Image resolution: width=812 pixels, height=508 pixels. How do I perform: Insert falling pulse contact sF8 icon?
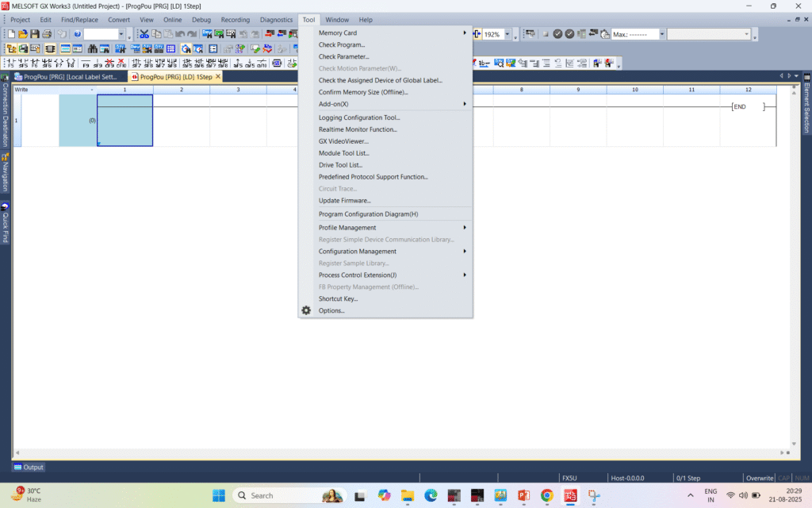pyautogui.click(x=148, y=63)
